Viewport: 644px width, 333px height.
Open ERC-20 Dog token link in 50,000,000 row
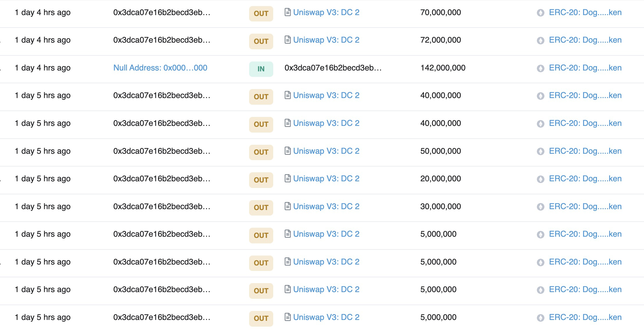pos(585,151)
